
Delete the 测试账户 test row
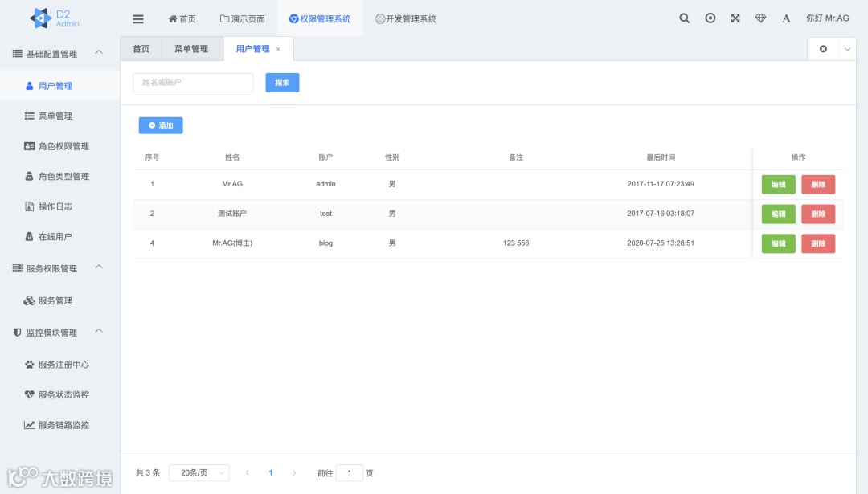point(818,214)
